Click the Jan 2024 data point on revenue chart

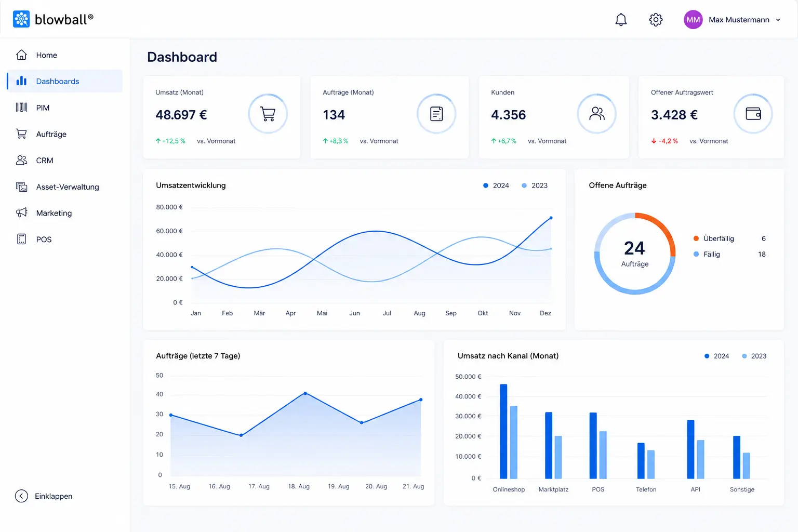coord(192,267)
